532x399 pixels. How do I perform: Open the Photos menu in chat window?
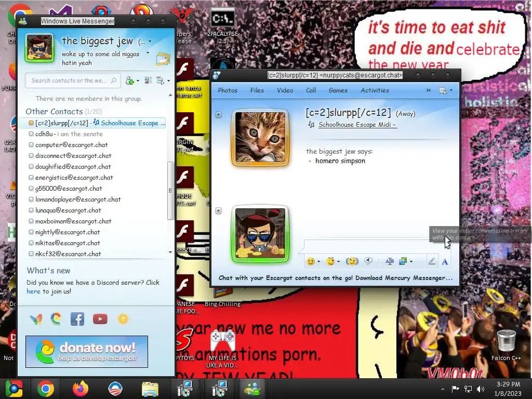click(228, 90)
